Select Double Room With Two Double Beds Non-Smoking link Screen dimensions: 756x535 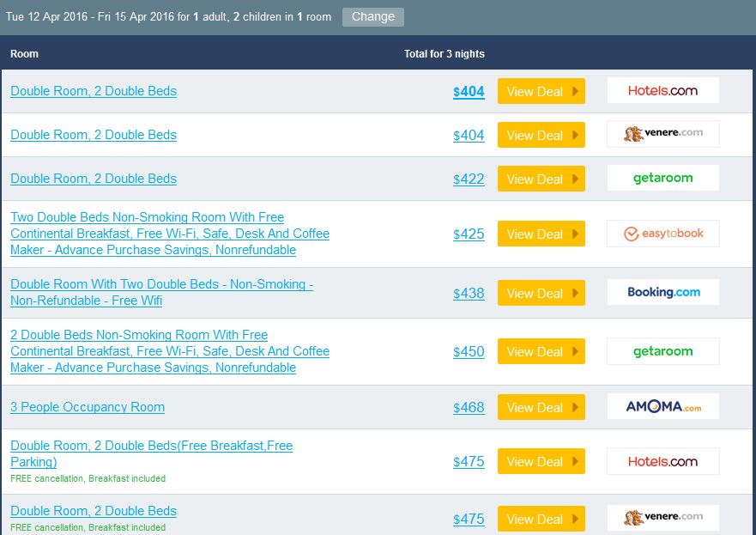coord(161,284)
